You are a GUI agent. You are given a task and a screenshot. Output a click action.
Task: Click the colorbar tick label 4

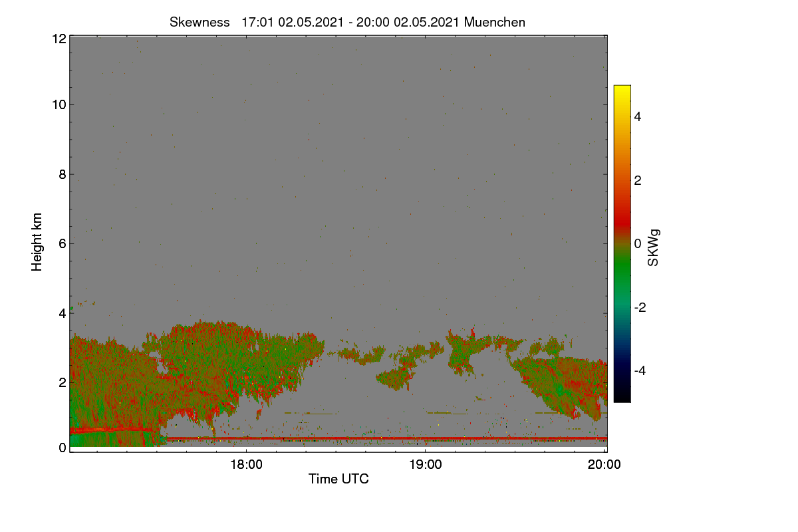click(x=637, y=116)
